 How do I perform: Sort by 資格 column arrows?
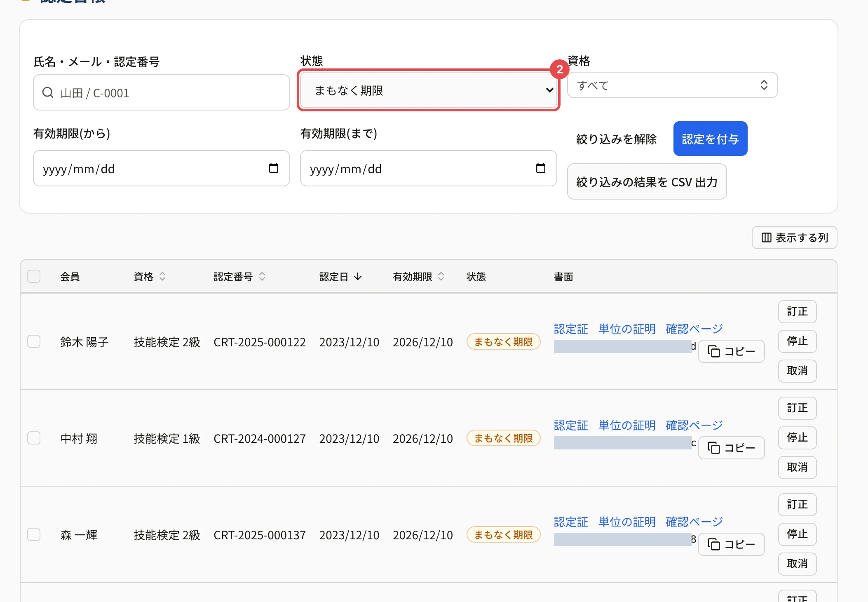pos(162,277)
